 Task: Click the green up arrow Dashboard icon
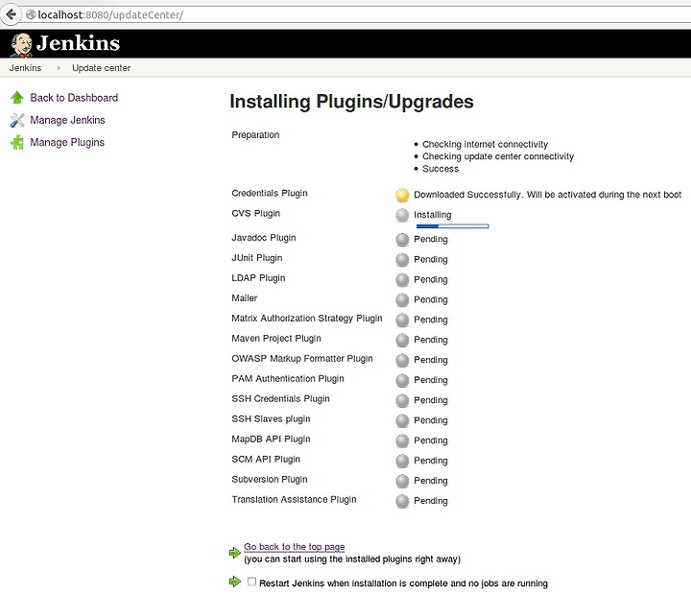[17, 98]
